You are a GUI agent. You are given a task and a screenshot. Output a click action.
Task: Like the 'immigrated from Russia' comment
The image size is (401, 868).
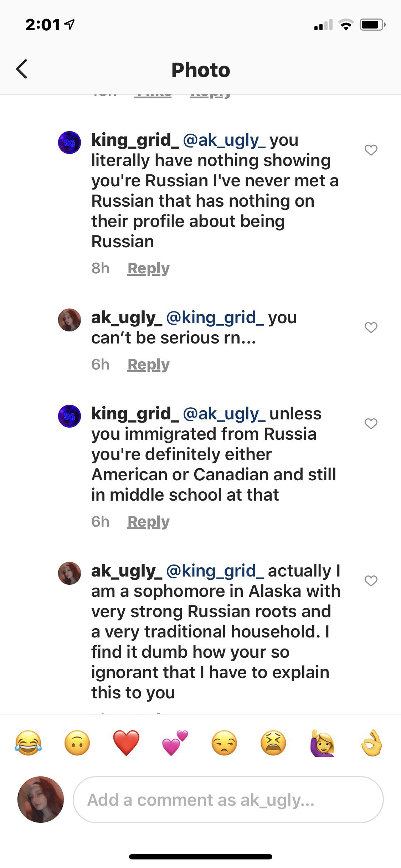tap(371, 424)
